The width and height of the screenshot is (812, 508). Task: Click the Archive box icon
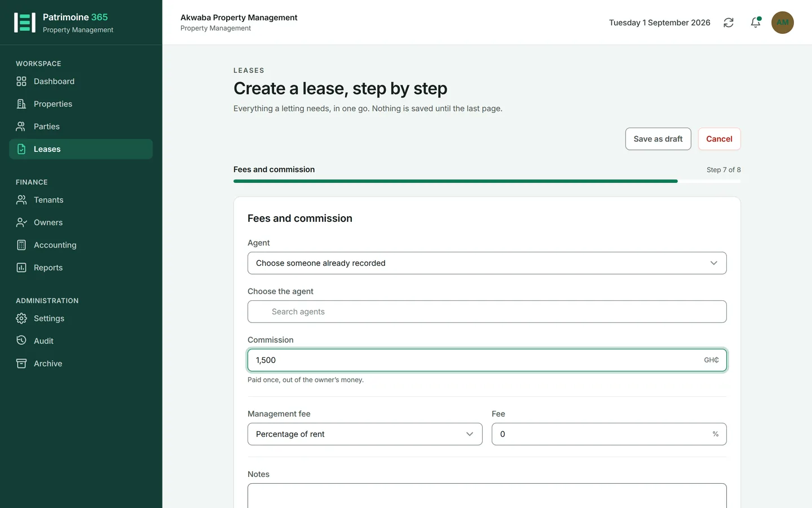pyautogui.click(x=21, y=364)
